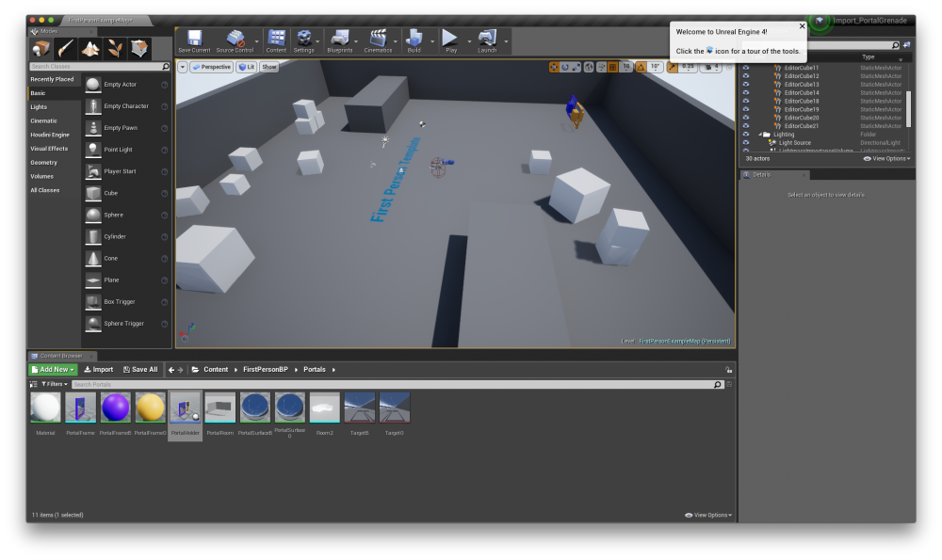Click the info icon beside Empty Actor

[165, 85]
